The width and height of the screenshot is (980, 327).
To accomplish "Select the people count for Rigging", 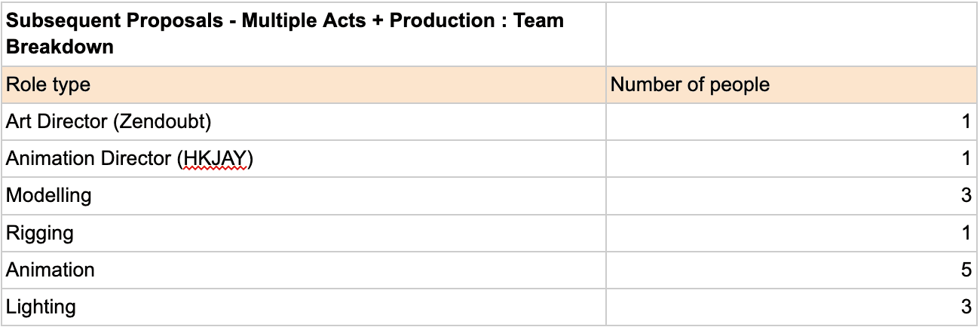I will coord(790,233).
